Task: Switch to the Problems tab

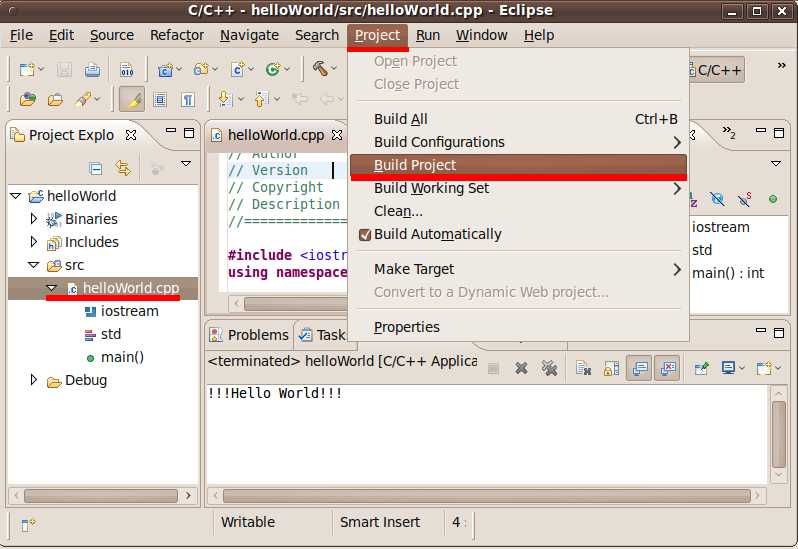Action: tap(250, 335)
